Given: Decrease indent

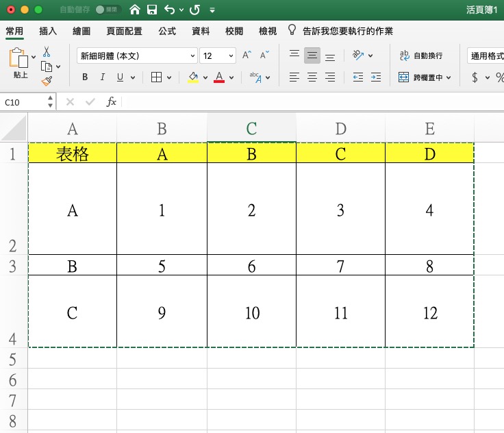Looking at the screenshot, I should pos(357,77).
